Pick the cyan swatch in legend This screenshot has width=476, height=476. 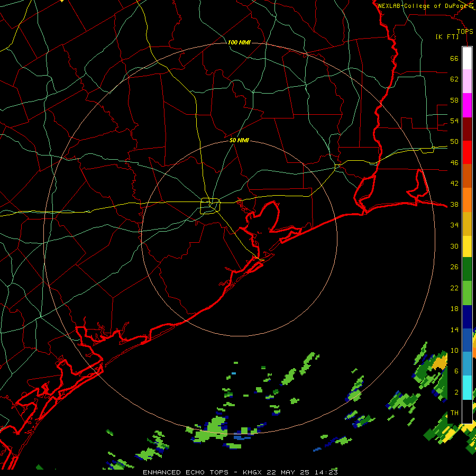(467, 388)
